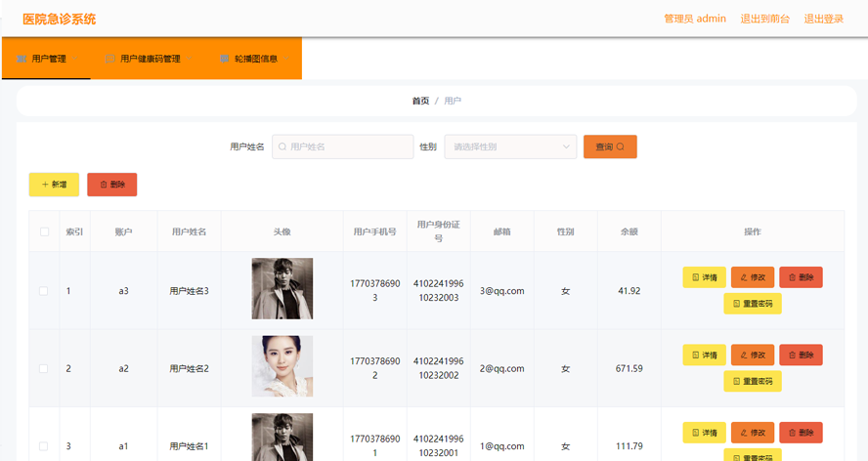Click the 用户手机号 column header

click(374, 231)
